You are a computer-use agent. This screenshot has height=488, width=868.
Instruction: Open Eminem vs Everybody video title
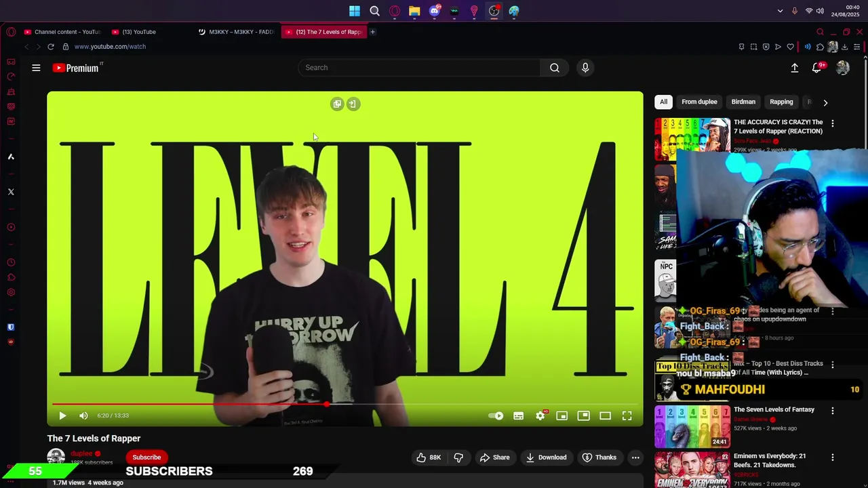[770, 460]
